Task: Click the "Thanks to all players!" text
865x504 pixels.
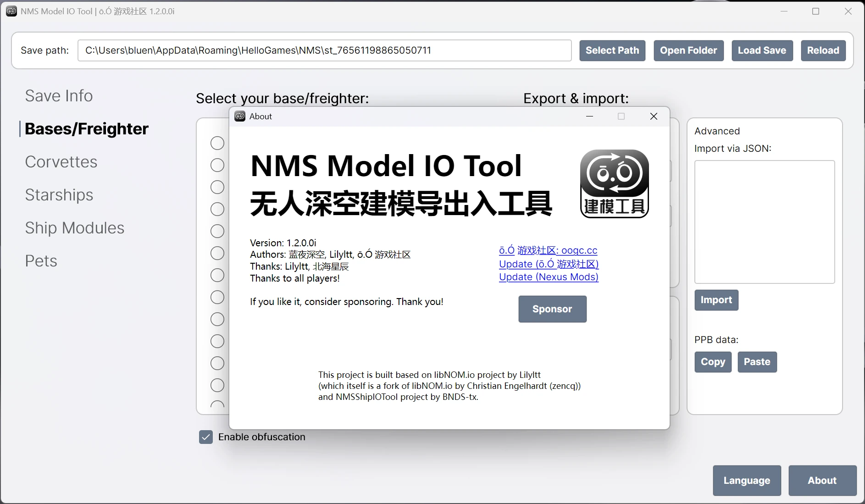Action: pyautogui.click(x=295, y=278)
